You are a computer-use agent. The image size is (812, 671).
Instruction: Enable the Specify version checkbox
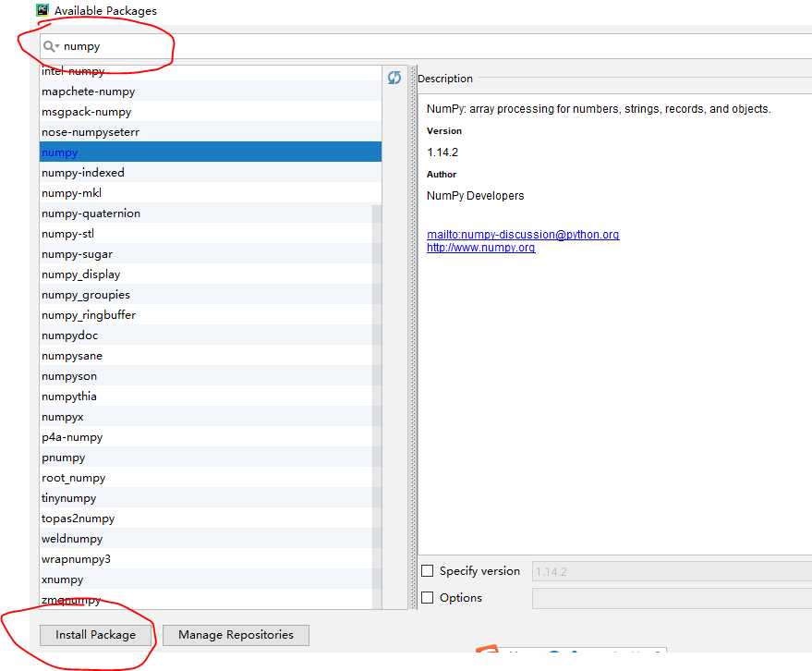427,571
